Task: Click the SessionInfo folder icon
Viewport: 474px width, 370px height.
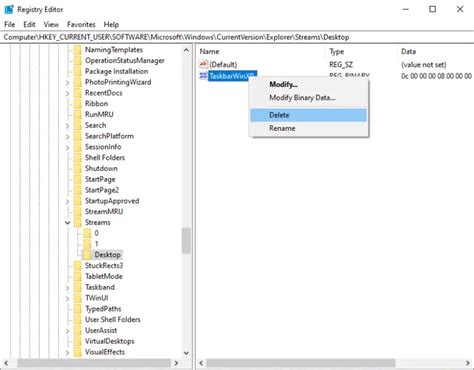Action: [x=78, y=147]
